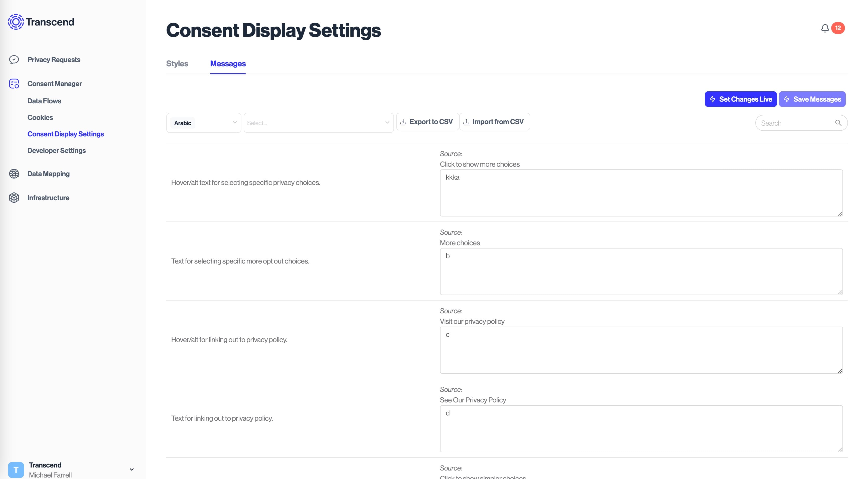Focus the Search input field
Screen dimensions: 868x479
click(x=801, y=123)
